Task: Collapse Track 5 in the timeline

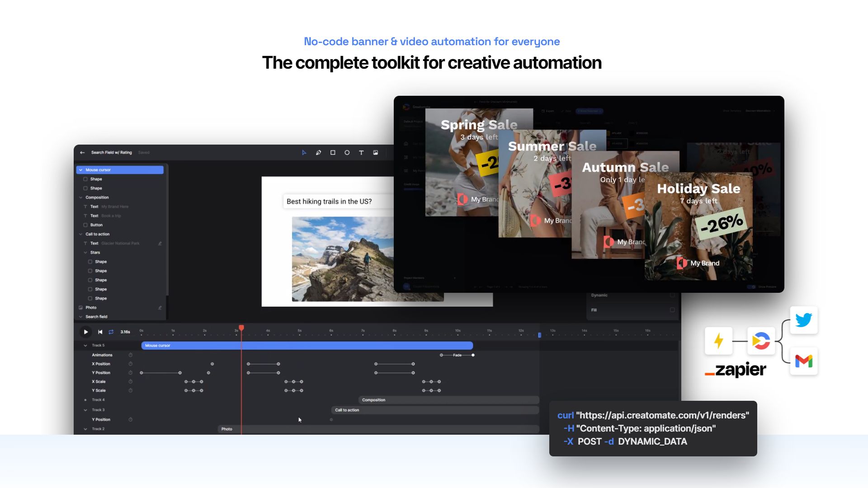Action: tap(85, 345)
